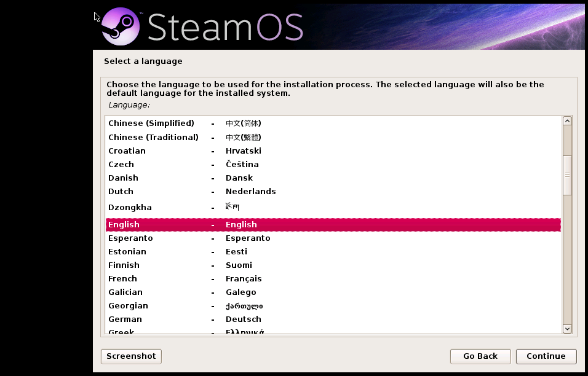Select Estonian in the language list
This screenshot has width=588, height=376.
click(185, 251)
